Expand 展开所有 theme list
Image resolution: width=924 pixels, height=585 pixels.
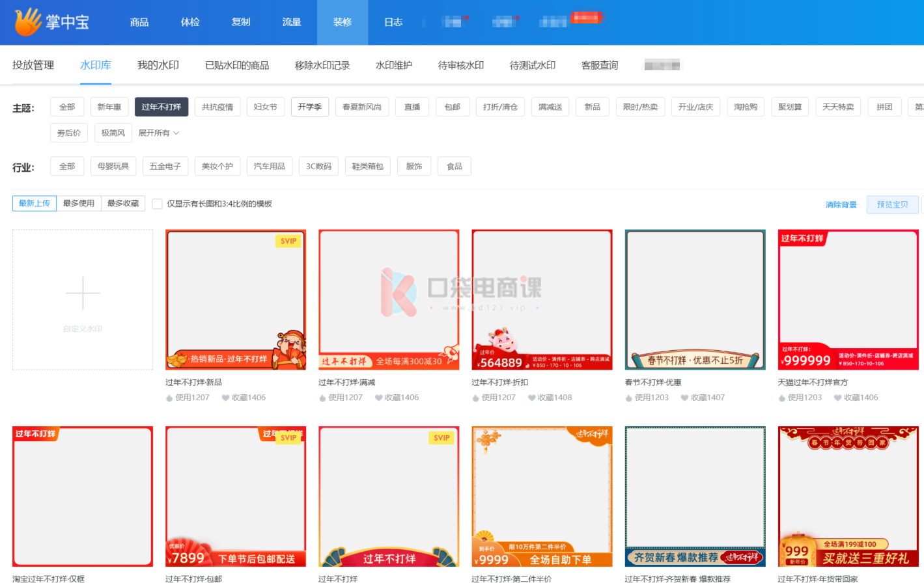tap(158, 133)
